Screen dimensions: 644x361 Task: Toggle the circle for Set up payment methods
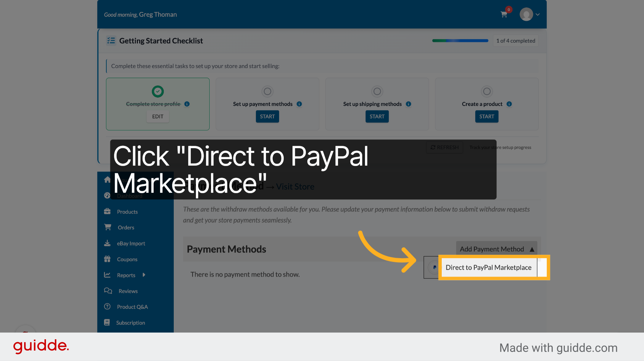pyautogui.click(x=267, y=91)
